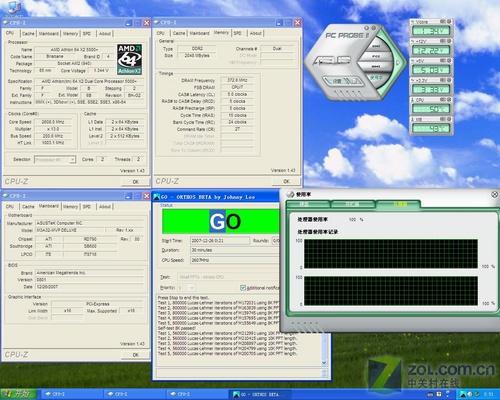
Task: Click the green usage button on PC Probe II
Action: (376, 78)
